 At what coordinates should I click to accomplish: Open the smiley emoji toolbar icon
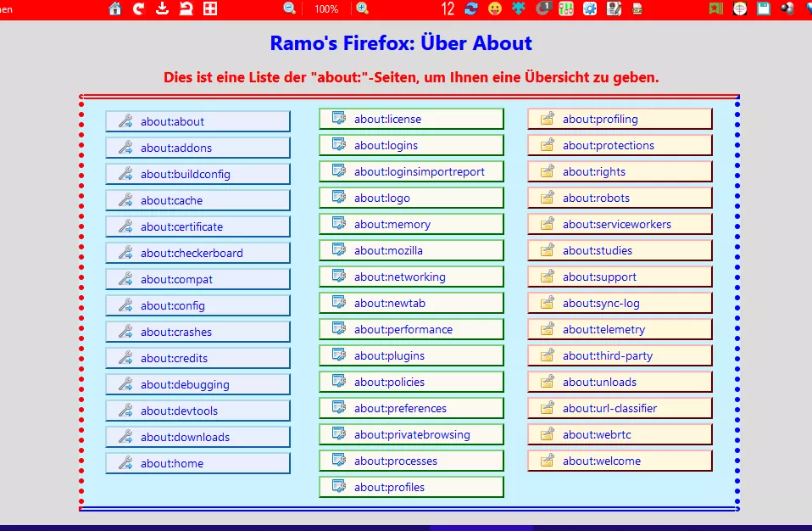point(495,8)
